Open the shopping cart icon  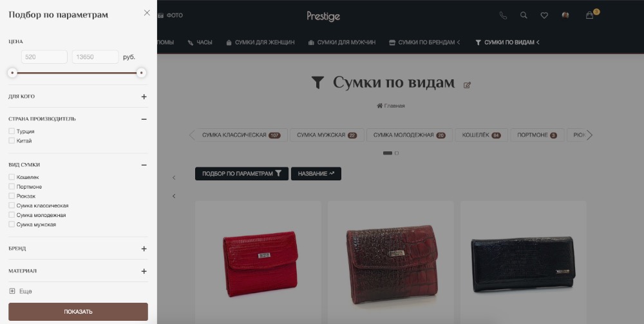point(590,15)
